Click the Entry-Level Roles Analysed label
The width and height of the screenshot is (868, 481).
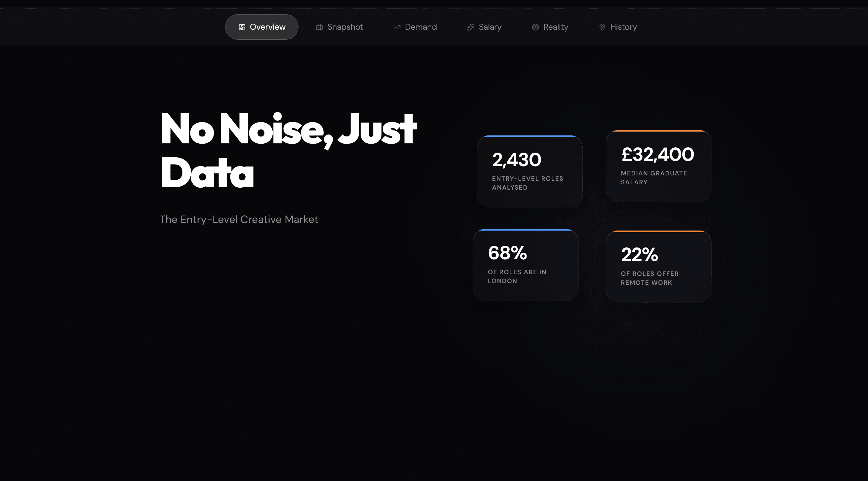click(528, 183)
